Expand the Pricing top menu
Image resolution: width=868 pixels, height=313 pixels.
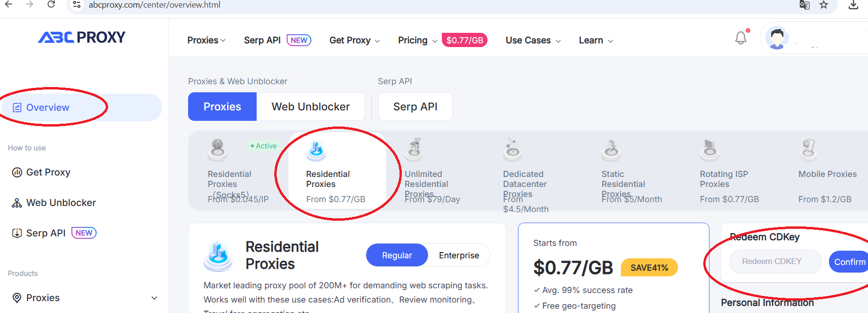(418, 40)
